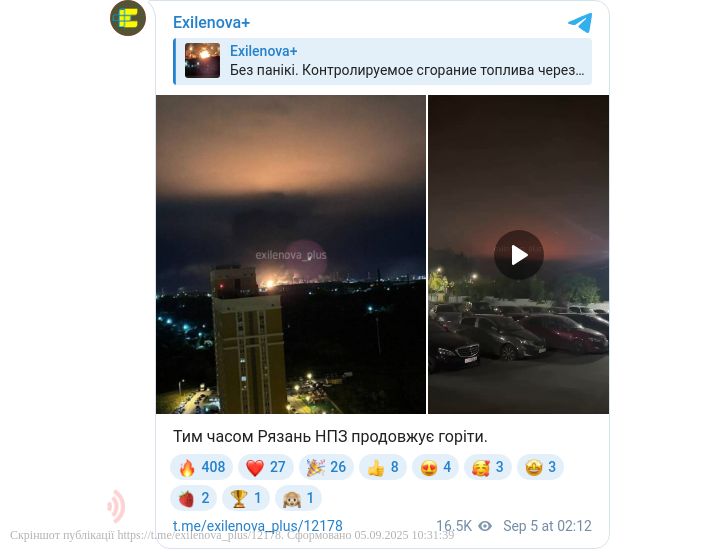Click the monkey reaction with 1
Viewport: 720px width, 553px height.
(x=298, y=498)
